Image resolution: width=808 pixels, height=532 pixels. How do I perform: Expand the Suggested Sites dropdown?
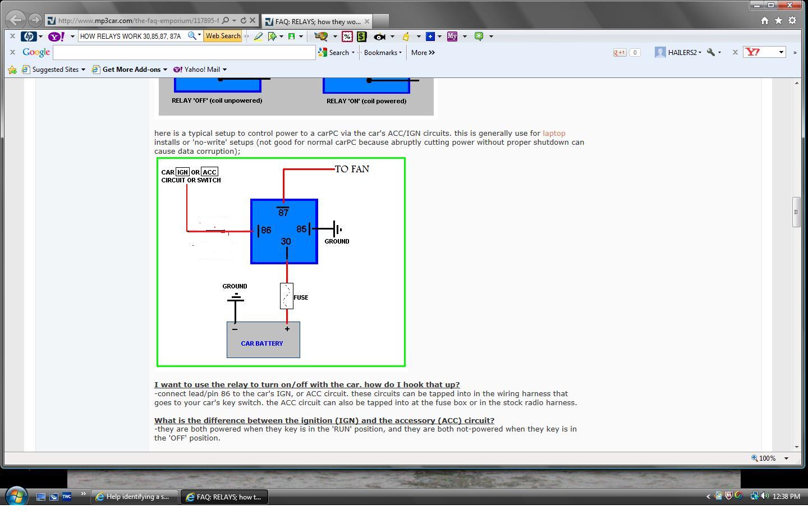(x=83, y=70)
